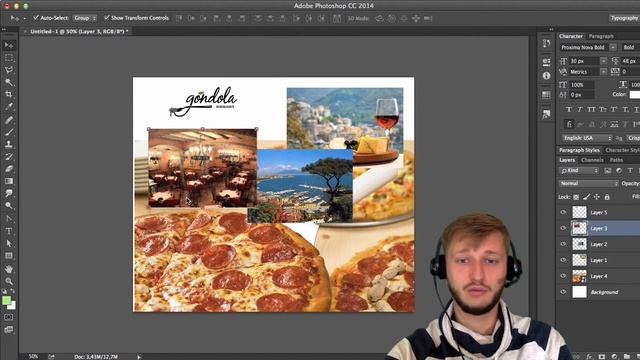640x360 pixels.
Task: Open Typography workspace switcher
Action: [x=624, y=18]
